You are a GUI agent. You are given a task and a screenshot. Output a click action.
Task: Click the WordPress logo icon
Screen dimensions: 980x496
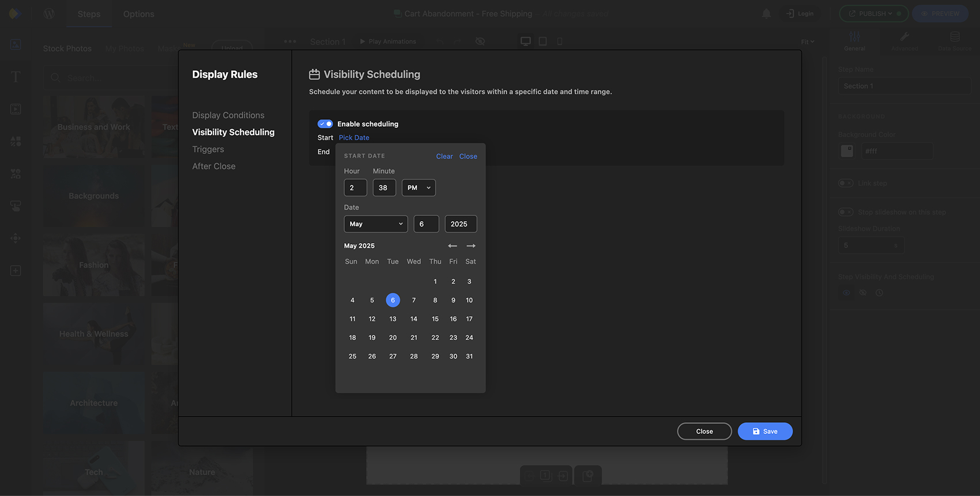coord(49,14)
